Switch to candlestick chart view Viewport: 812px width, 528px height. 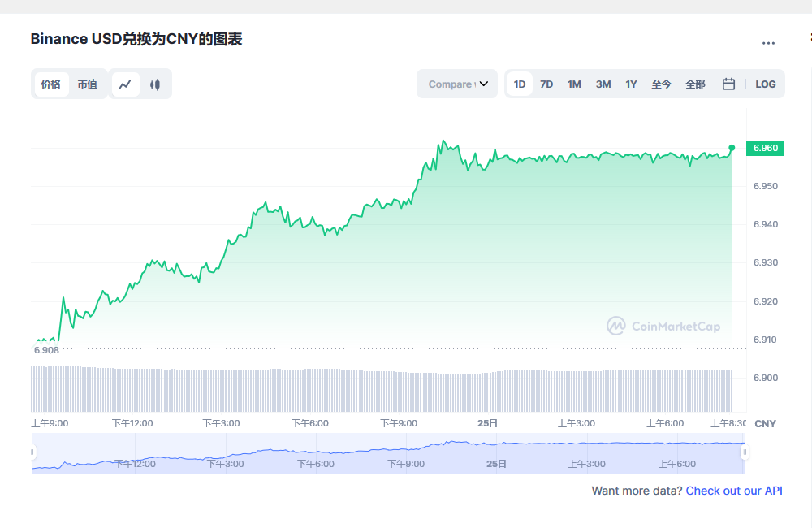pyautogui.click(x=155, y=84)
